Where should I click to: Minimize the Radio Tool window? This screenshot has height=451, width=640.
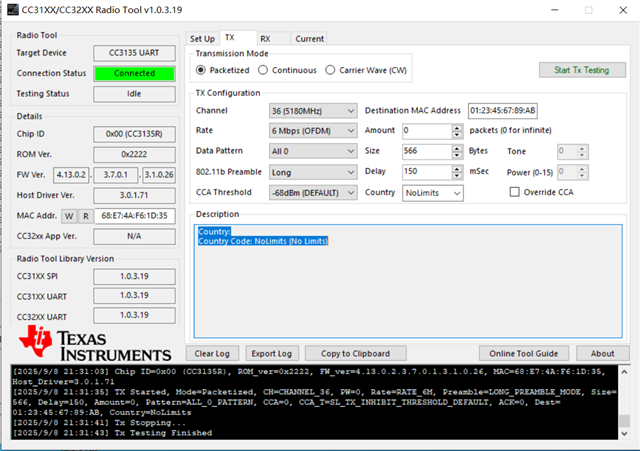[554, 10]
